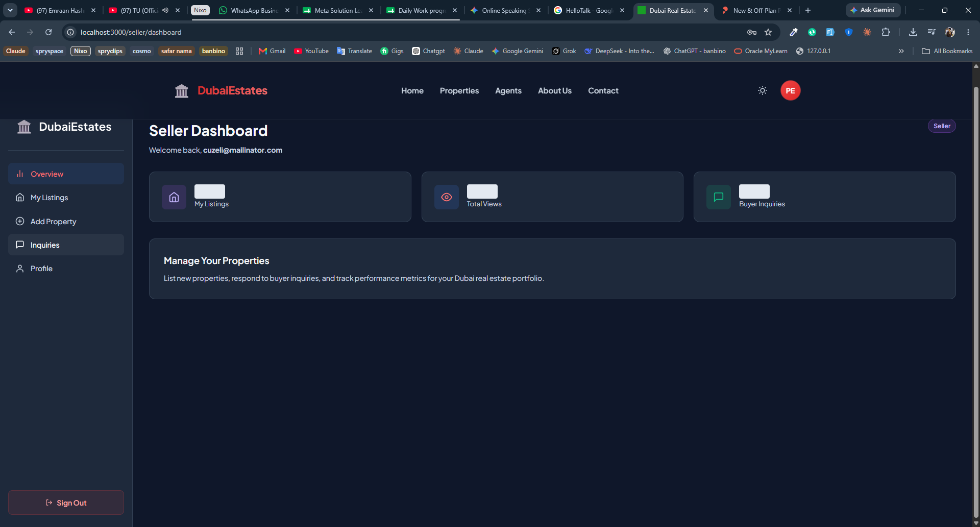Viewport: 980px width, 527px height.
Task: Switch to Meta Solution tab
Action: point(338,10)
